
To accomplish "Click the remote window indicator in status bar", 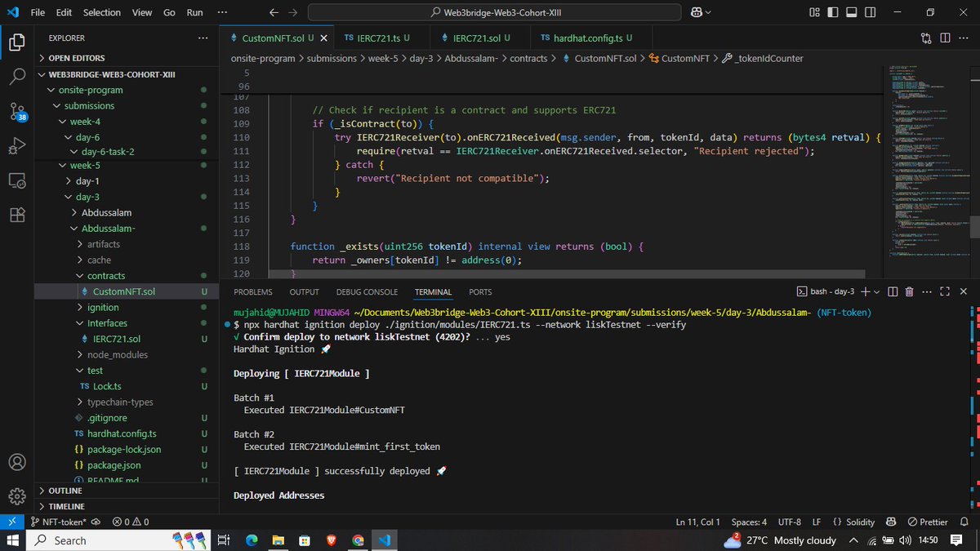I will coord(11,522).
